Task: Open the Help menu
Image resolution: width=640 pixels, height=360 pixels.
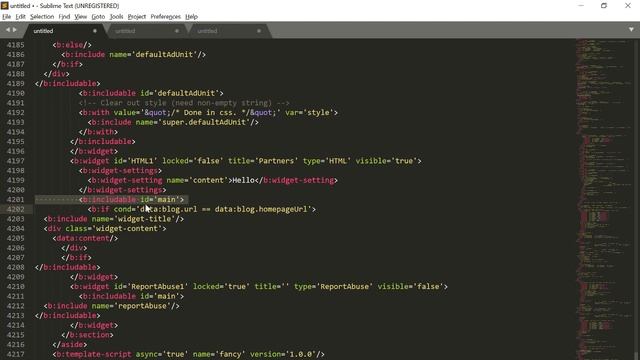Action: pos(191,17)
